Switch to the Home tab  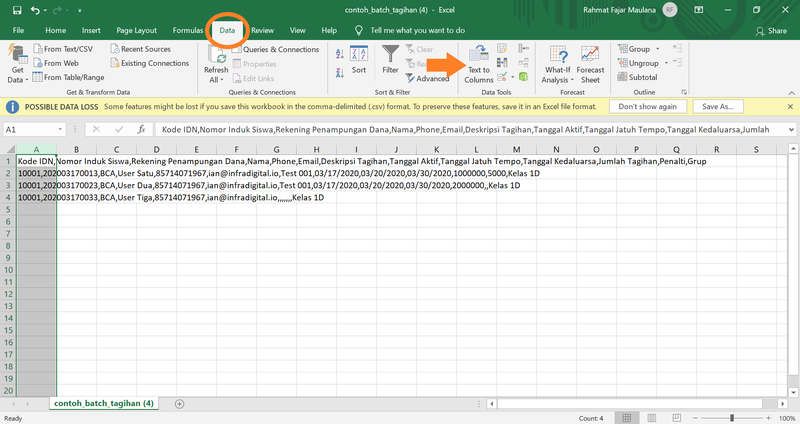click(55, 31)
